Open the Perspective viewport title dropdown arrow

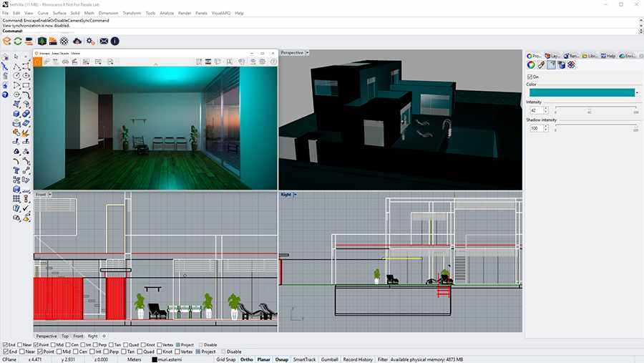click(x=306, y=53)
